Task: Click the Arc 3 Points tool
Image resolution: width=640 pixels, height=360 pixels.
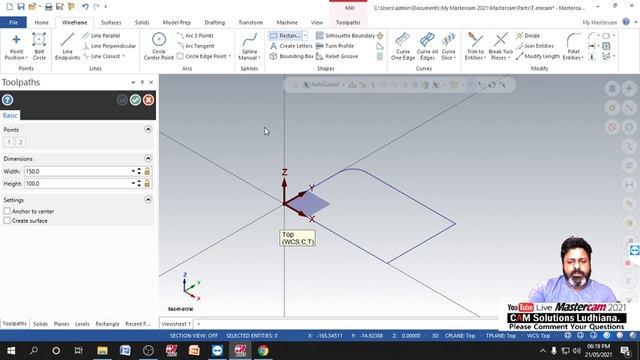Action: point(195,36)
